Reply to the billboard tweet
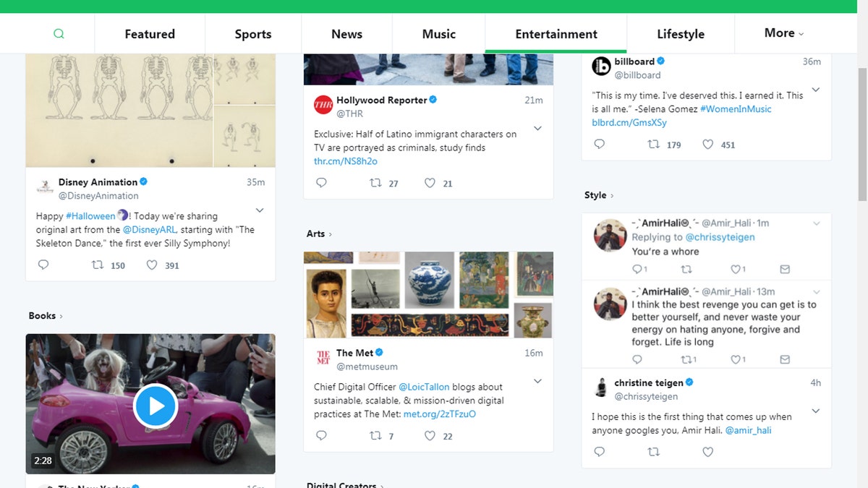The height and width of the screenshot is (488, 868). pyautogui.click(x=599, y=144)
